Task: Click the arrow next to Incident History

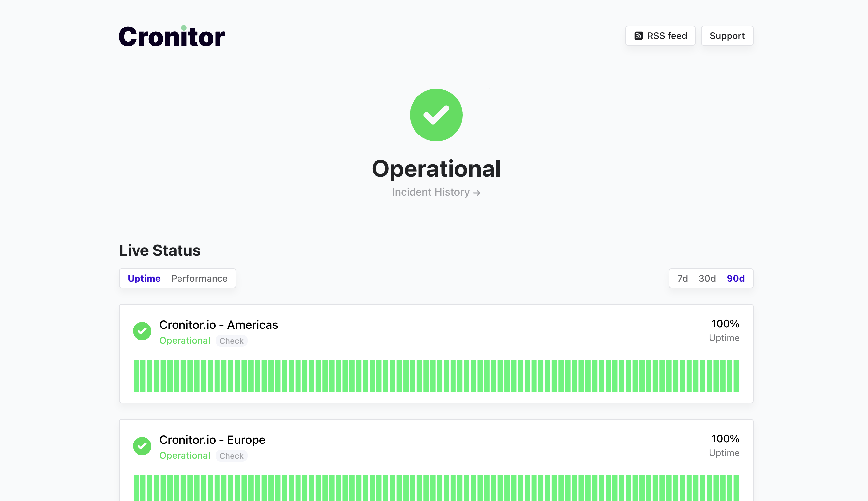Action: click(x=477, y=193)
